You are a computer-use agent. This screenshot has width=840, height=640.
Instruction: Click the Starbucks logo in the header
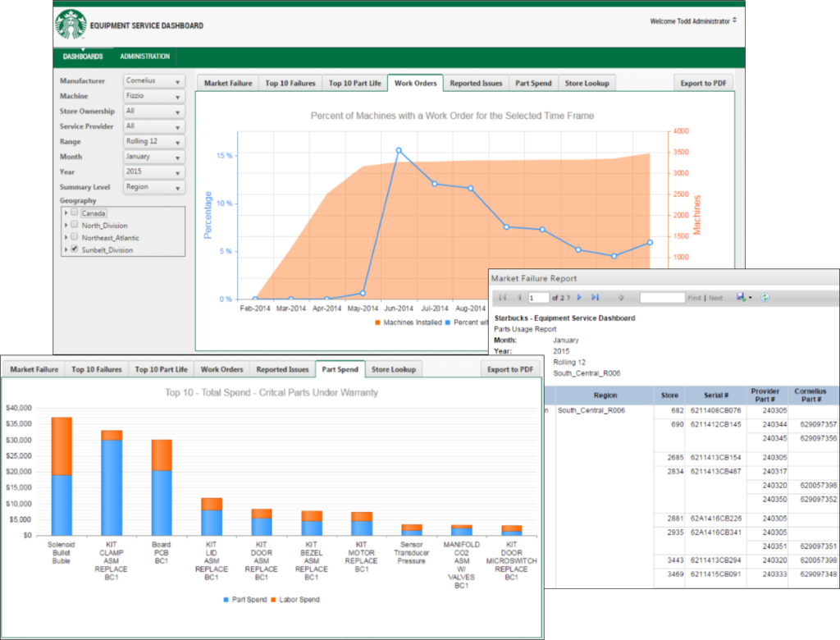(71, 25)
